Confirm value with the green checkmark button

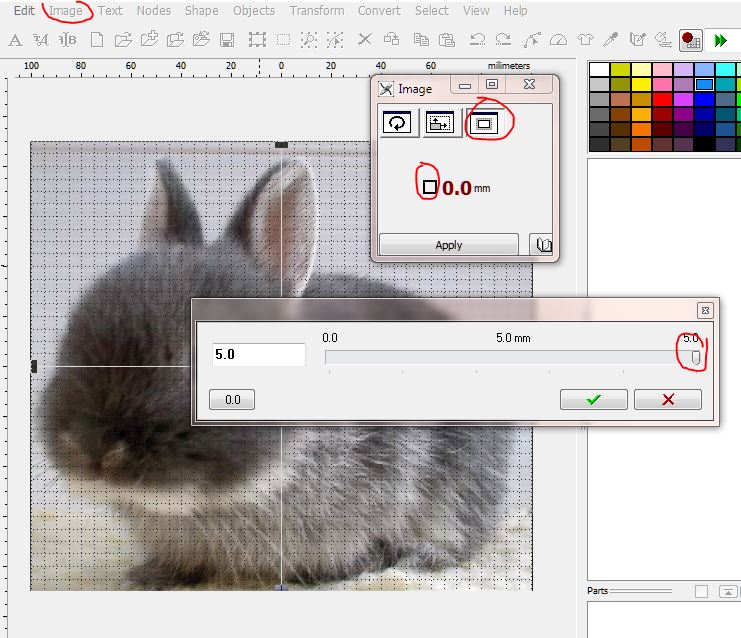pyautogui.click(x=594, y=399)
